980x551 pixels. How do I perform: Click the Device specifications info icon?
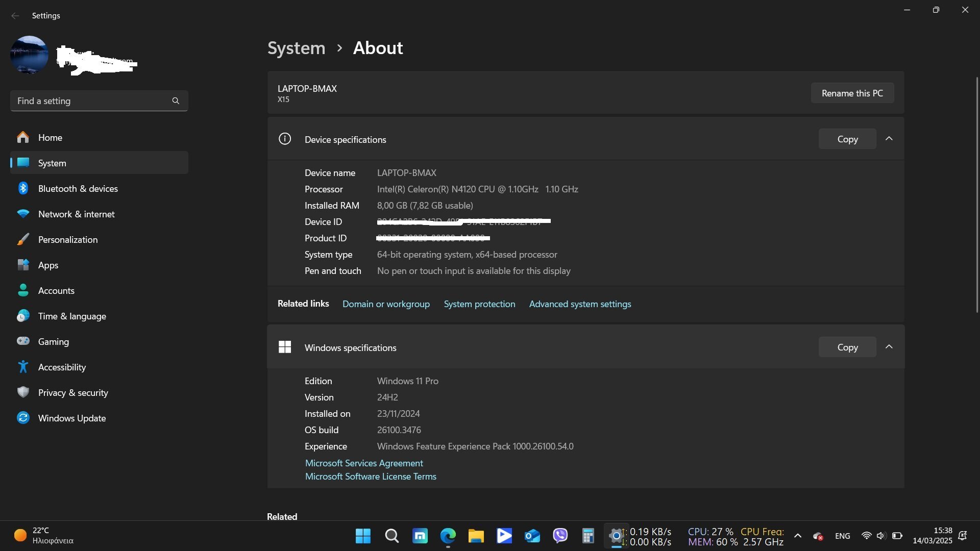(x=285, y=139)
